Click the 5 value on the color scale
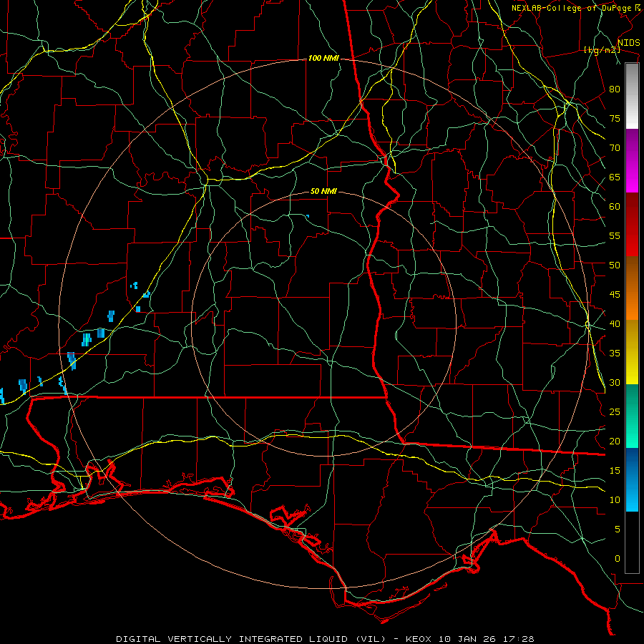Viewport: 644px width, 644px height. click(x=618, y=530)
